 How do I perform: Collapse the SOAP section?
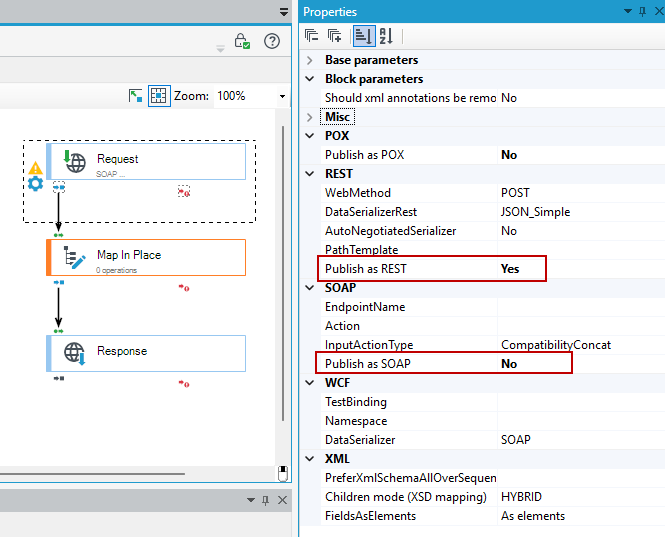(310, 288)
